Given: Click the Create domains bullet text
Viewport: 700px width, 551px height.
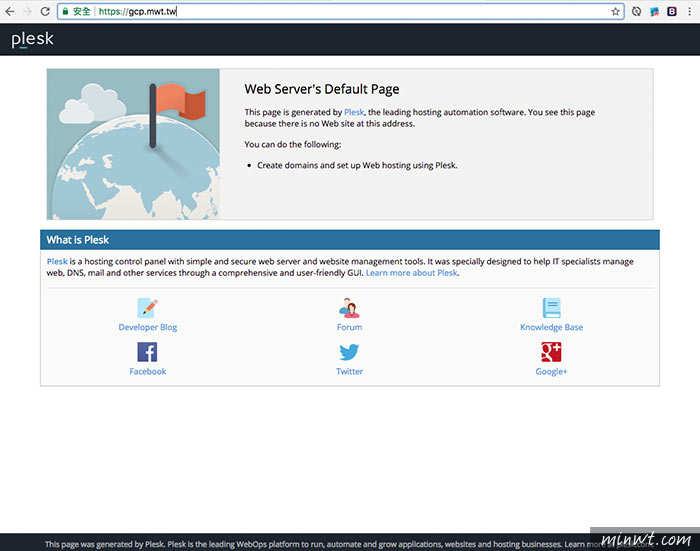Looking at the screenshot, I should click(x=357, y=165).
